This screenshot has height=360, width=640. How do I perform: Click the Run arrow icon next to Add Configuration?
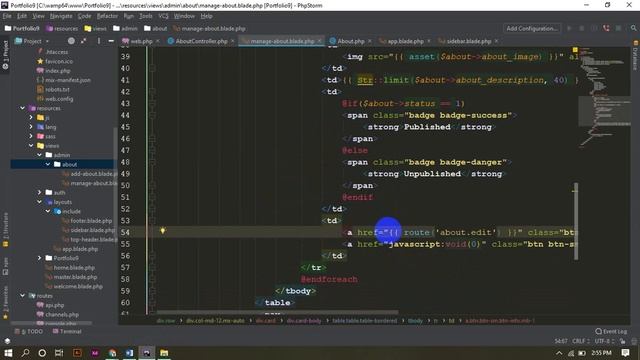(x=569, y=28)
